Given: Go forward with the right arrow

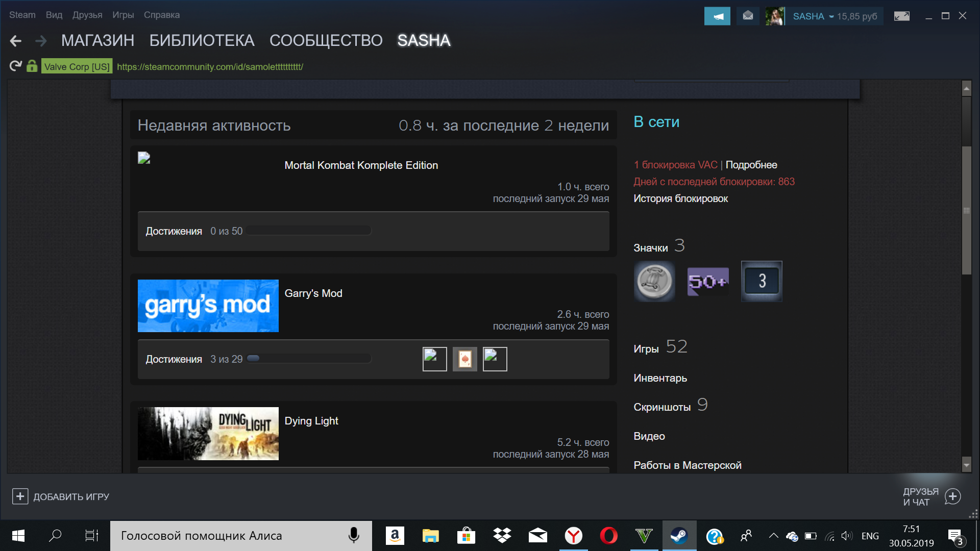Looking at the screenshot, I should coord(41,41).
